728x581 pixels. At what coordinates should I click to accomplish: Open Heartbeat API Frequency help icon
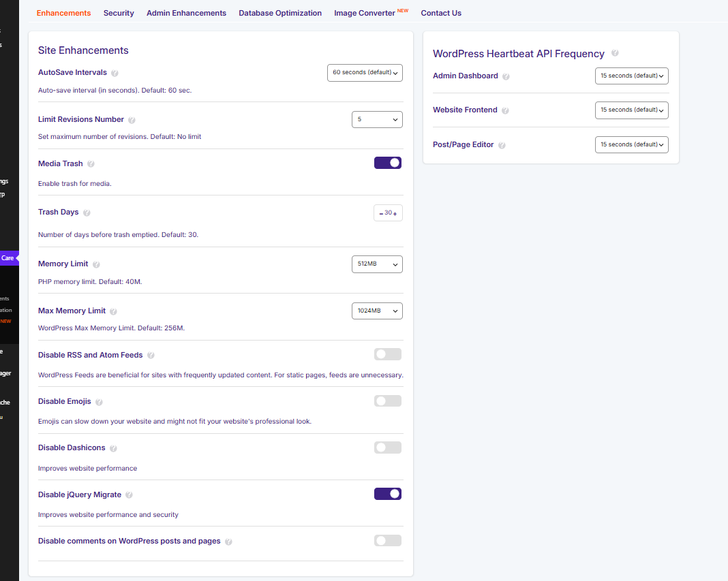point(615,53)
